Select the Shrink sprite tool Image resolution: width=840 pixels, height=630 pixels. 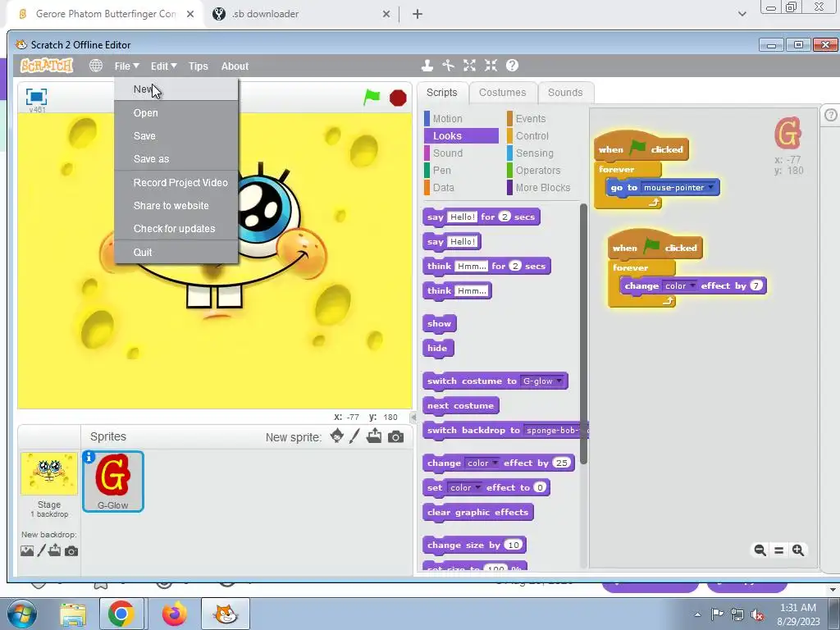(x=491, y=66)
